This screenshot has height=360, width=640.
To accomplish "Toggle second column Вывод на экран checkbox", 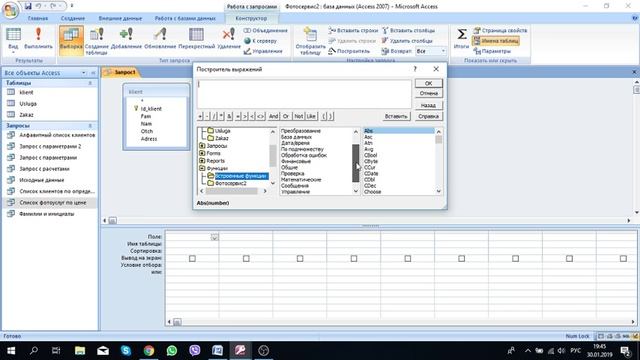I will (x=246, y=258).
